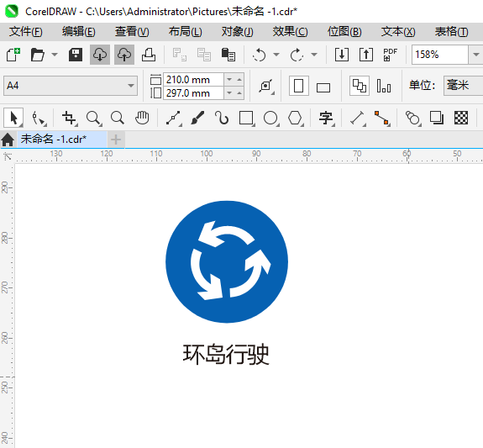Increase page width with up stepper
483x448 pixels.
pyautogui.click(x=239, y=80)
